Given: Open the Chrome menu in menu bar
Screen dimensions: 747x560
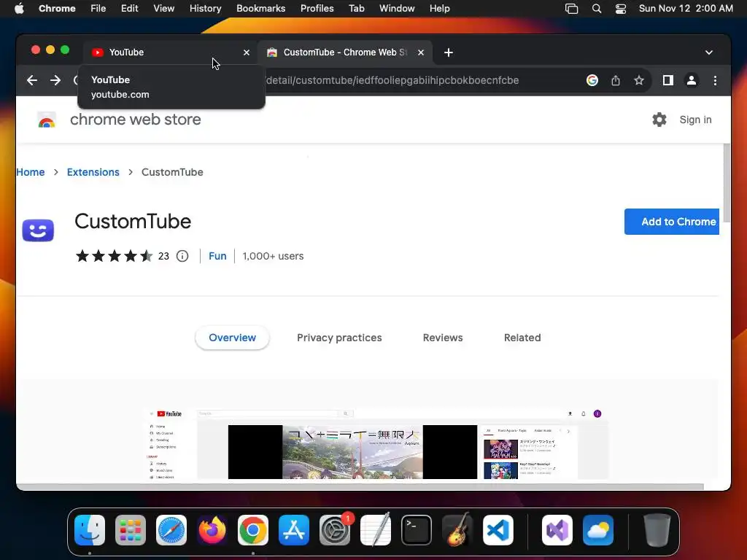Looking at the screenshot, I should point(57,9).
